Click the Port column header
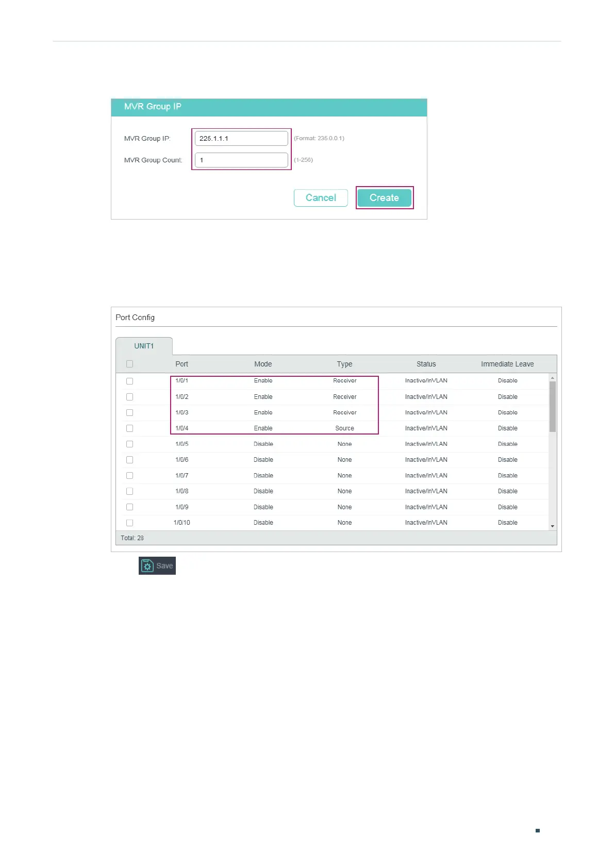 coord(181,364)
